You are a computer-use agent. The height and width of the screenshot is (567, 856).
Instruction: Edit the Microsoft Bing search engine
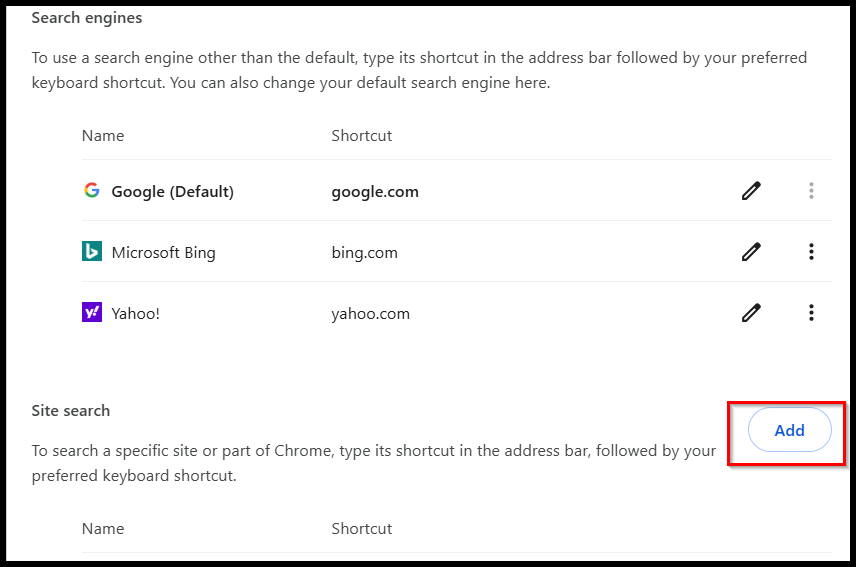pos(751,252)
